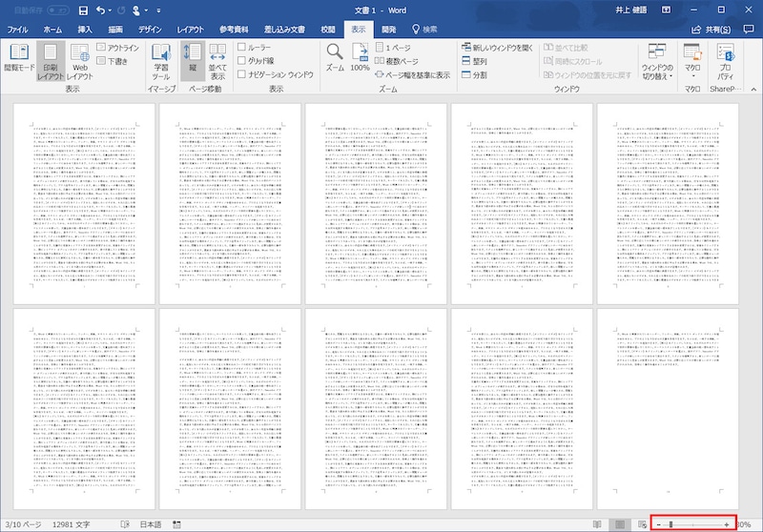Click the Save icon in the title bar
Screen dimensions: 763x532
(x=83, y=10)
